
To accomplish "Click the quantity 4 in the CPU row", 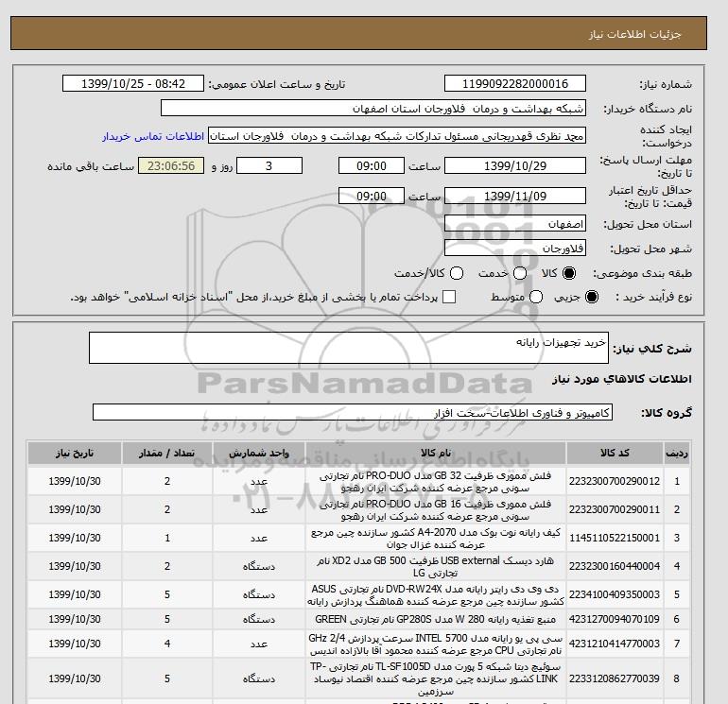I will [x=167, y=644].
